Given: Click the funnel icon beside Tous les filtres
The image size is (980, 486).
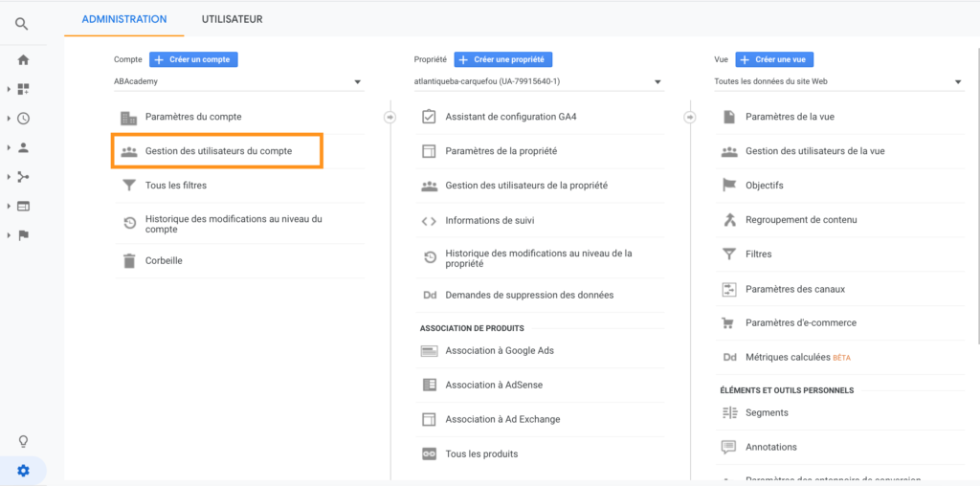Looking at the screenshot, I should pos(129,186).
